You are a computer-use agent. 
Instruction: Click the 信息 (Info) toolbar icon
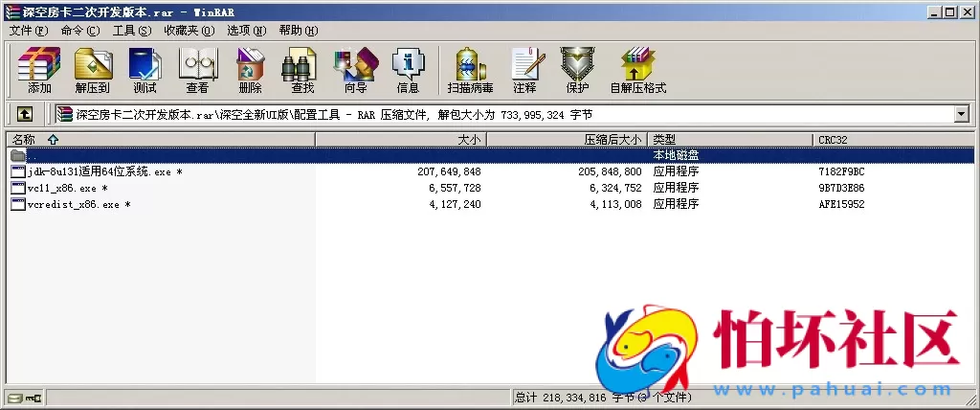pyautogui.click(x=408, y=63)
